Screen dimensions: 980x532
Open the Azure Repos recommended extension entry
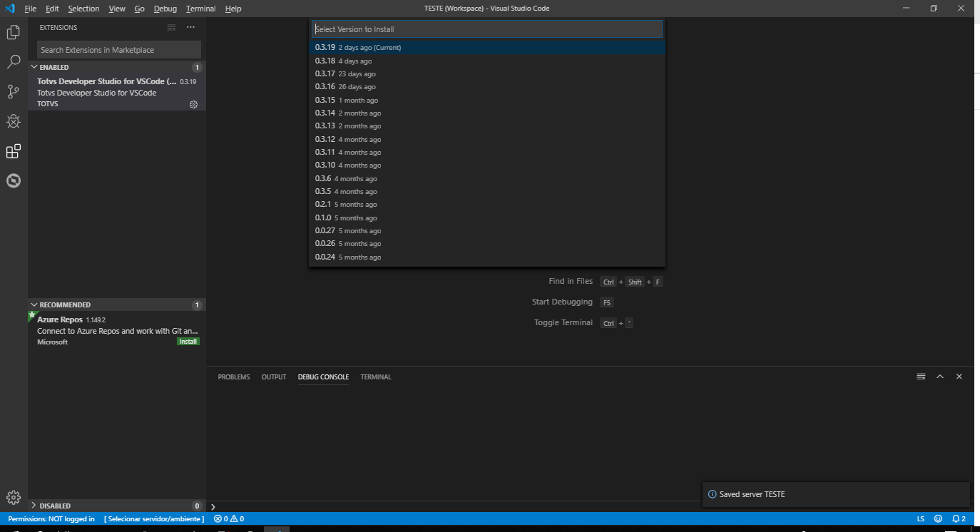click(117, 330)
